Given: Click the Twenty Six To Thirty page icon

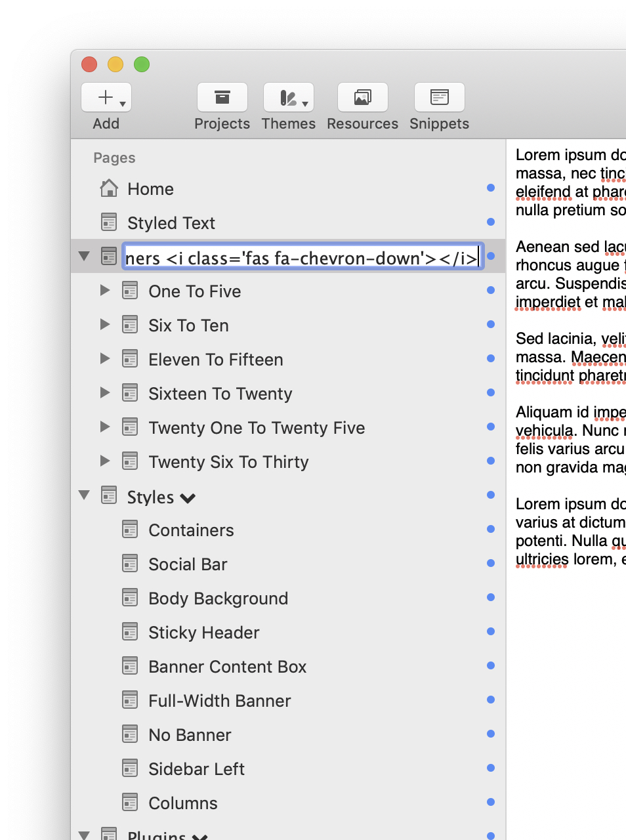Looking at the screenshot, I should (x=130, y=461).
